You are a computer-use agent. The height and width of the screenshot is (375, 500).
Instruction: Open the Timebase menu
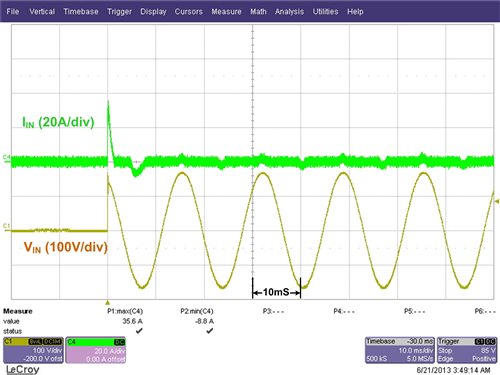tap(81, 11)
